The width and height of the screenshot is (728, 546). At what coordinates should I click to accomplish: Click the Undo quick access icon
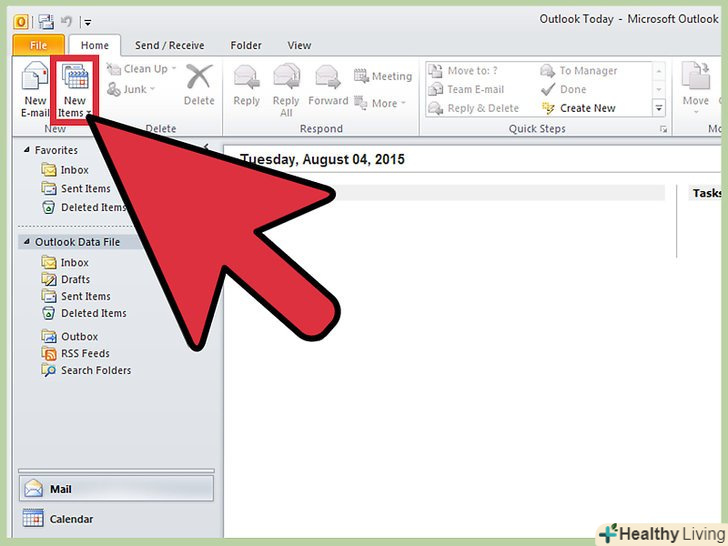[67, 21]
